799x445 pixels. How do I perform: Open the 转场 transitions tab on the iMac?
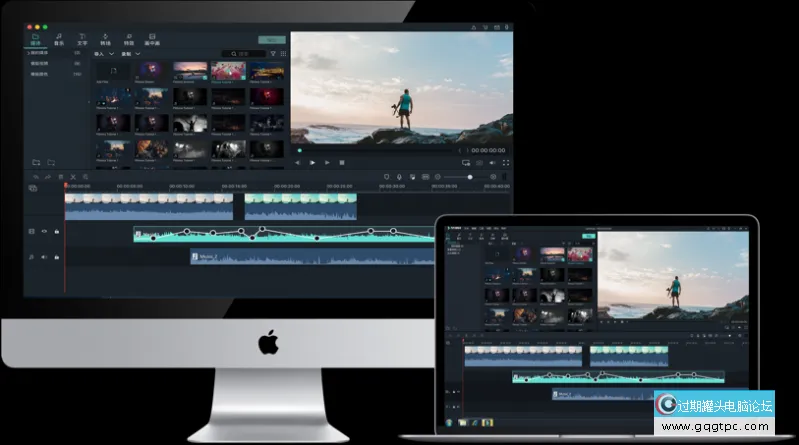(105, 40)
